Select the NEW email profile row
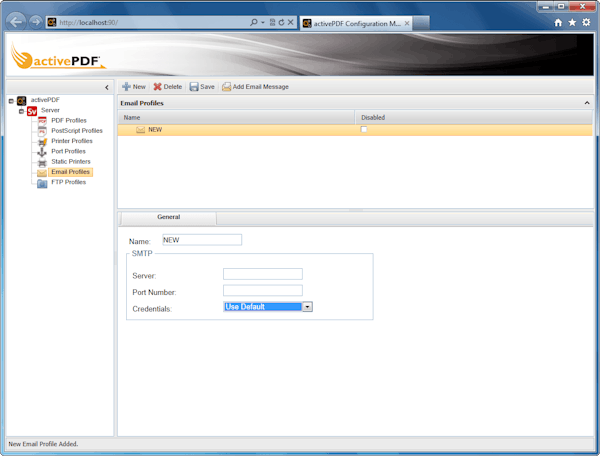Viewport: 600px width, 456px height. pos(355,130)
